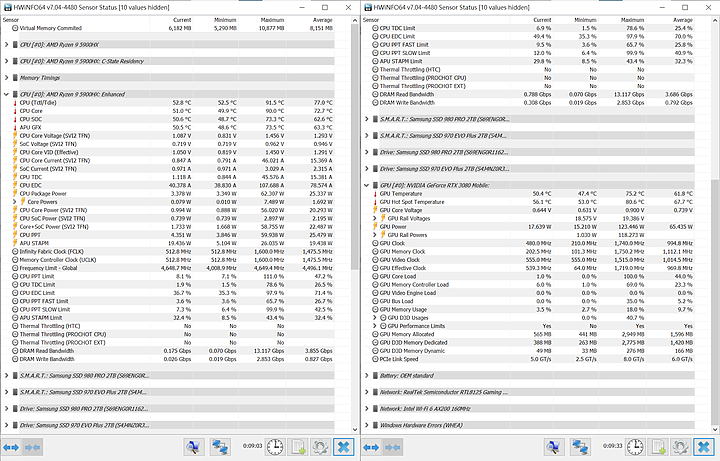Expand the GPU Performance Limits sub-item
This screenshot has width=720, height=461.
(x=374, y=326)
